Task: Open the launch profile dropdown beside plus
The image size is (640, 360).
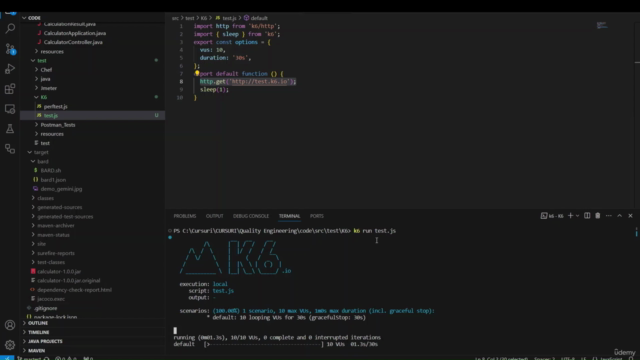Action: (577, 216)
